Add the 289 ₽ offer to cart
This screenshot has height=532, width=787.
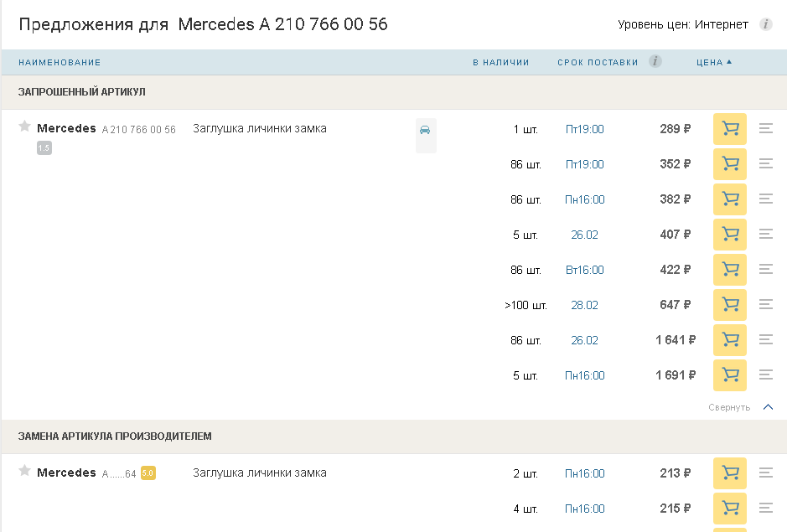[730, 129]
